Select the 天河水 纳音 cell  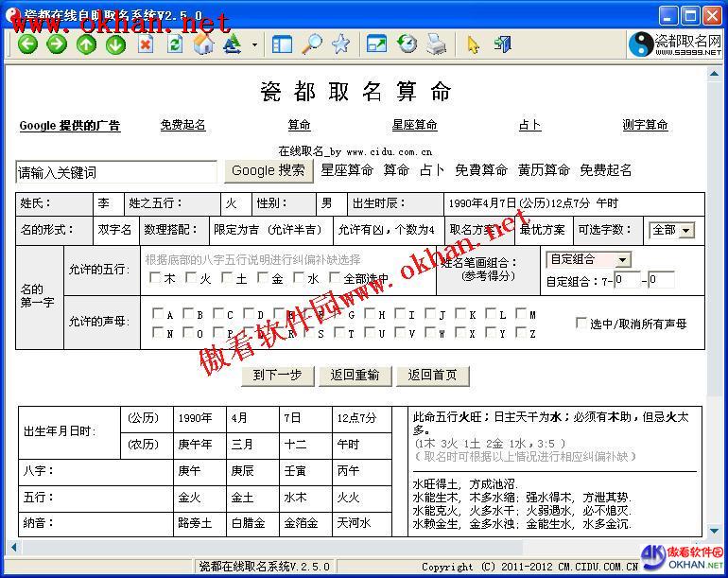click(362, 524)
